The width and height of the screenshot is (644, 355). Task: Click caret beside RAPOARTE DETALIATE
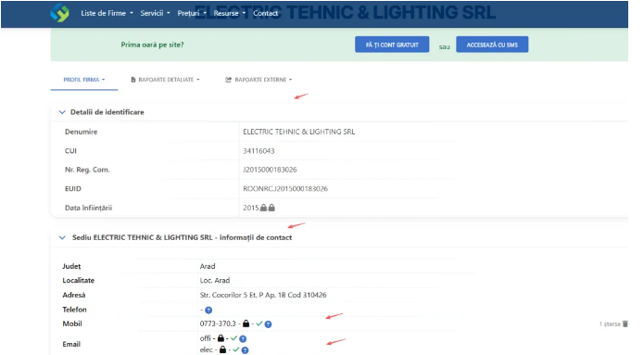[198, 80]
